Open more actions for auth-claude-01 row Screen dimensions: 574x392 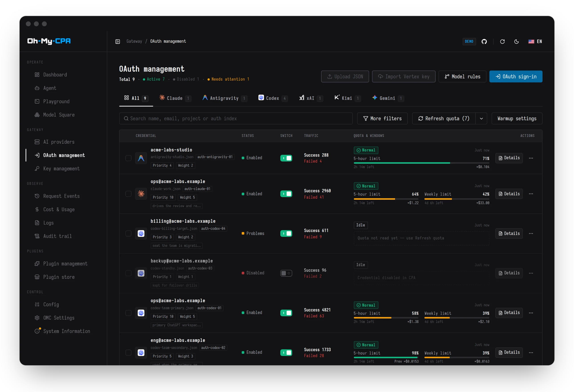tap(531, 194)
